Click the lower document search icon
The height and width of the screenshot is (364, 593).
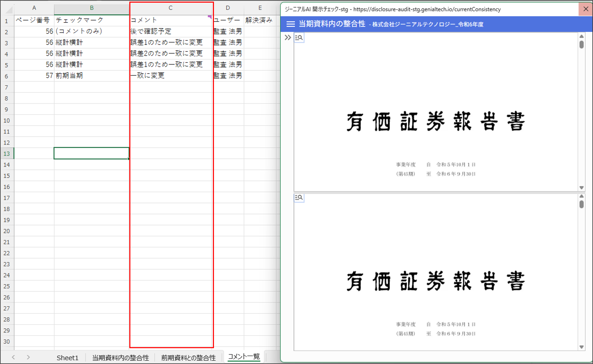point(299,198)
